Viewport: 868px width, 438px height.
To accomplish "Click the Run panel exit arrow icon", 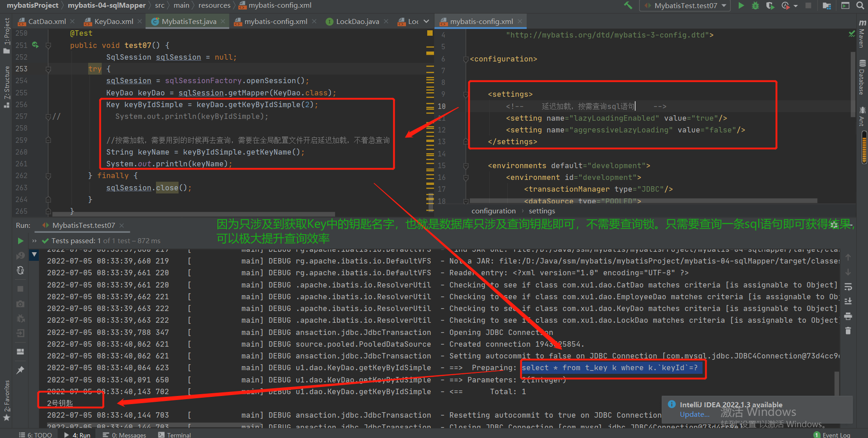I will 20,333.
